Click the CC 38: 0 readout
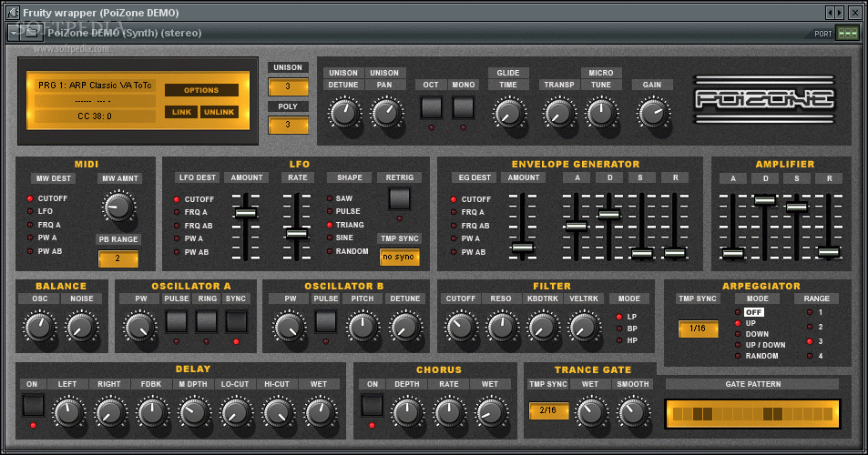 (x=95, y=116)
